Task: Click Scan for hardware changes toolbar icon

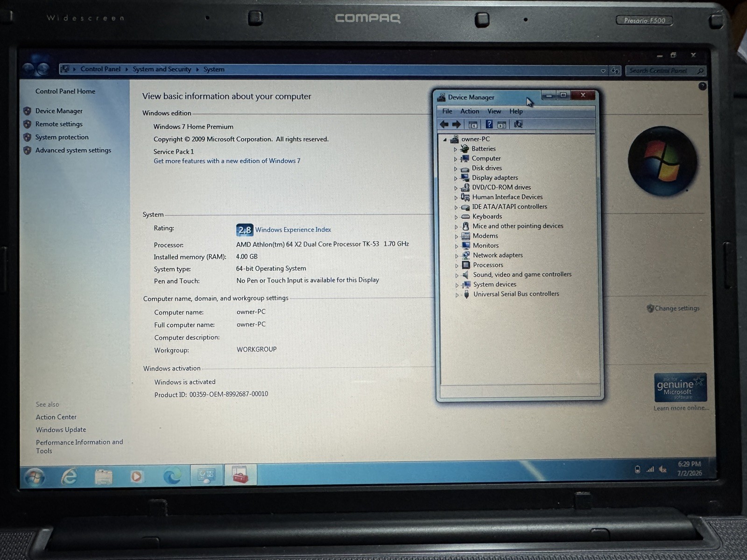Action: tap(518, 124)
